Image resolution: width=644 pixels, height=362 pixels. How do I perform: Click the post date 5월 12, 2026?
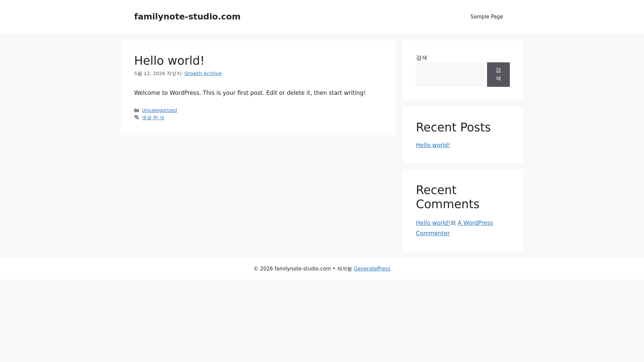[x=150, y=73]
